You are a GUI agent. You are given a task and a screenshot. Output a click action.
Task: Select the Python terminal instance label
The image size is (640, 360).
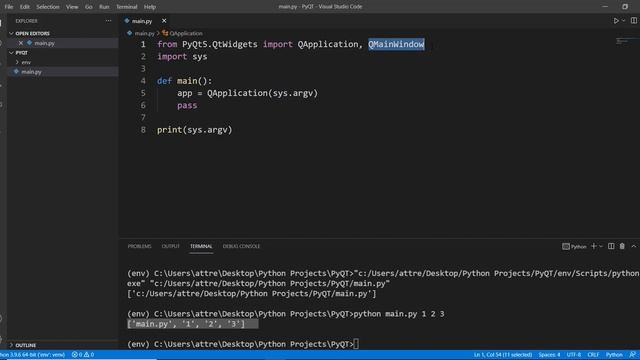click(x=574, y=247)
